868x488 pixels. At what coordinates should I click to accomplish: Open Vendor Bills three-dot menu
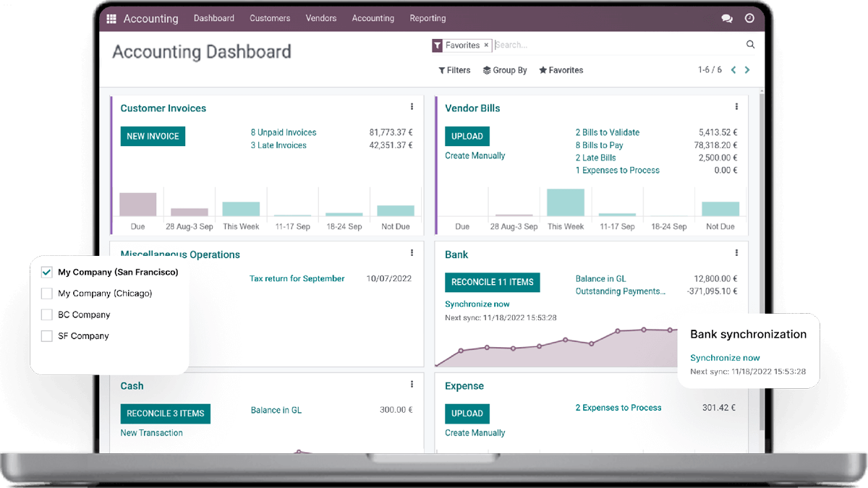(736, 107)
